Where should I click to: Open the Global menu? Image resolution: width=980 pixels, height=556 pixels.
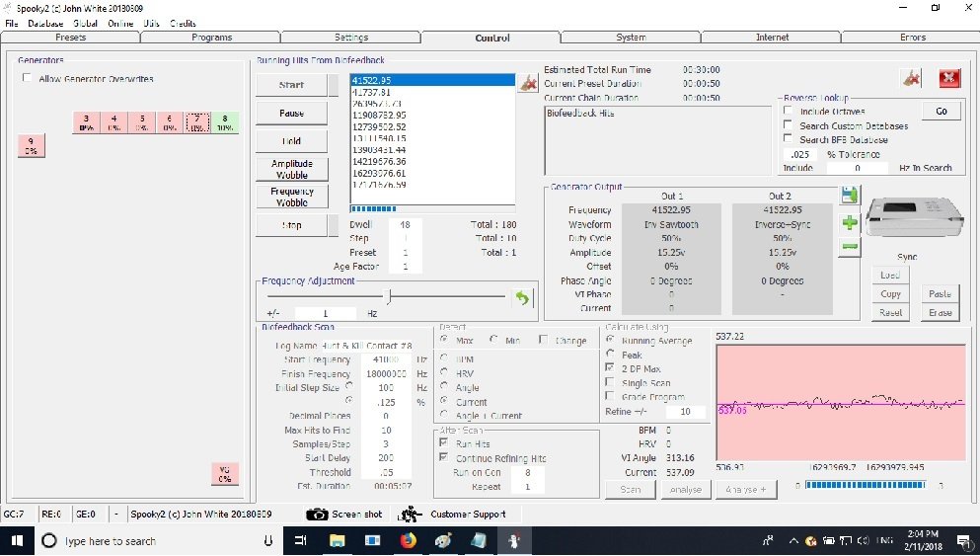coord(85,23)
